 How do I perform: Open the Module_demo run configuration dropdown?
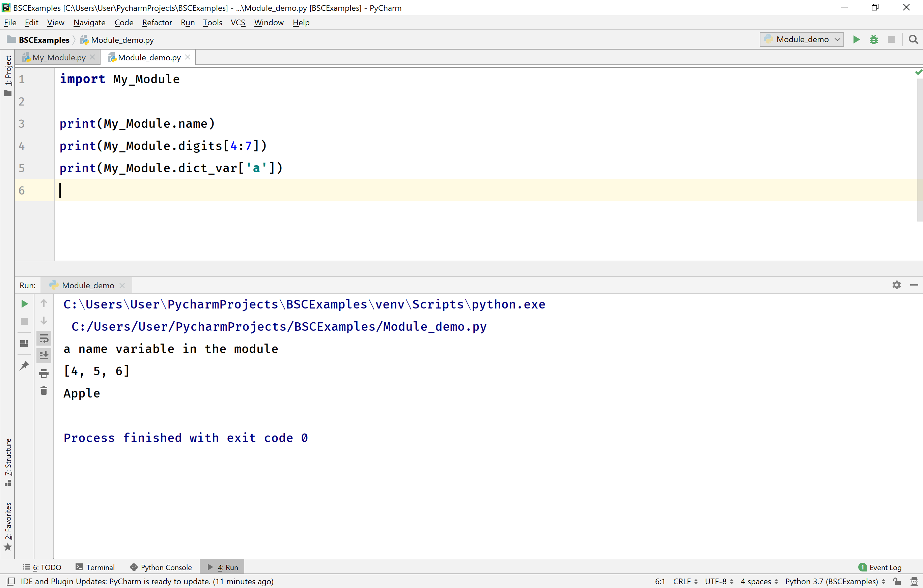pyautogui.click(x=801, y=39)
